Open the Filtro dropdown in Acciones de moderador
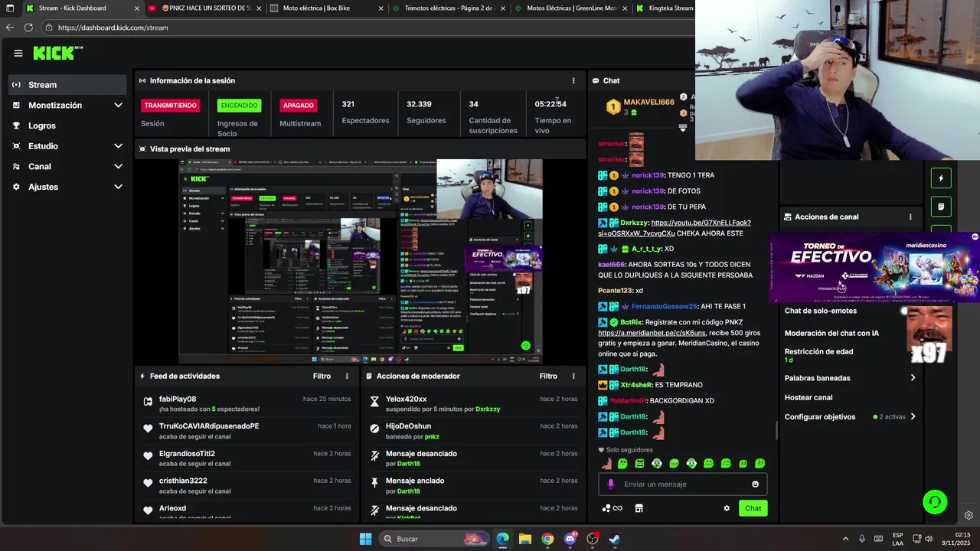This screenshot has height=551, width=980. point(548,376)
